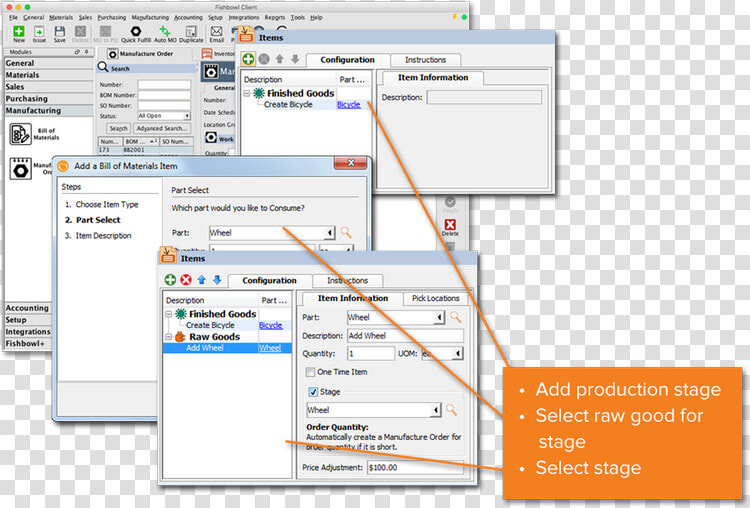The image size is (750, 508).
Task: Switch to the Pick Locations tab
Action: tap(435, 298)
